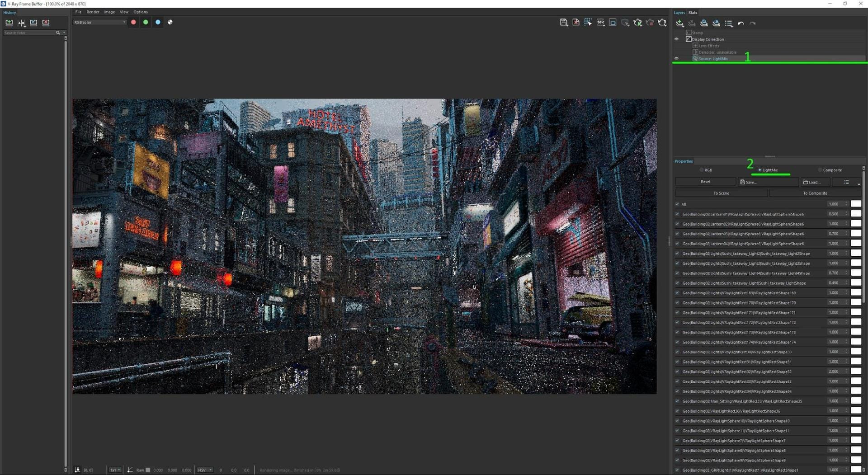Uncheck the Lantern01 VRayLightSphere6 light checkbox
This screenshot has width=868, height=475.
[x=677, y=214]
